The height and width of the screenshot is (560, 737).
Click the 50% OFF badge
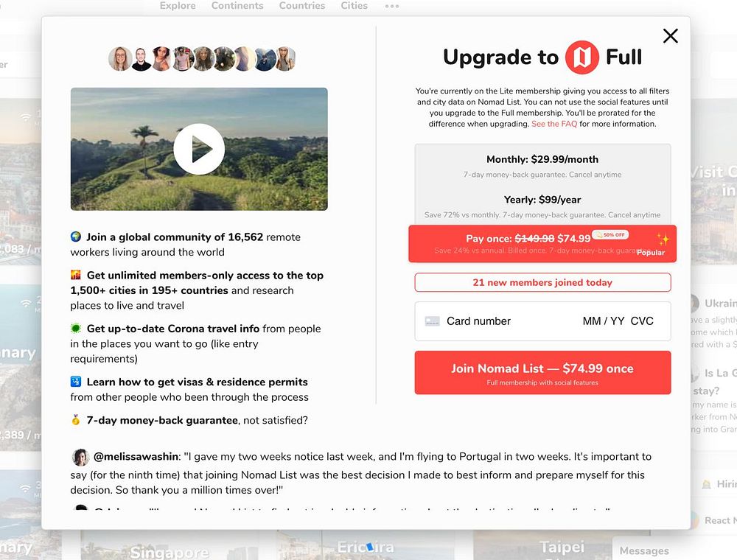pos(610,234)
